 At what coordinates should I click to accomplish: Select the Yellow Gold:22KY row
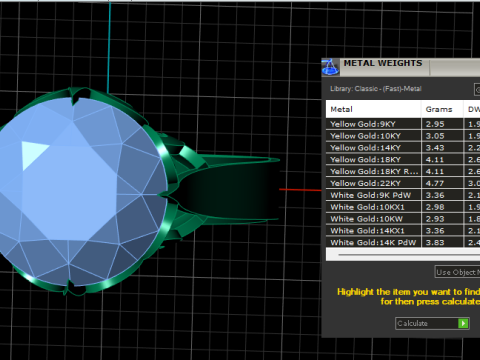click(403, 183)
